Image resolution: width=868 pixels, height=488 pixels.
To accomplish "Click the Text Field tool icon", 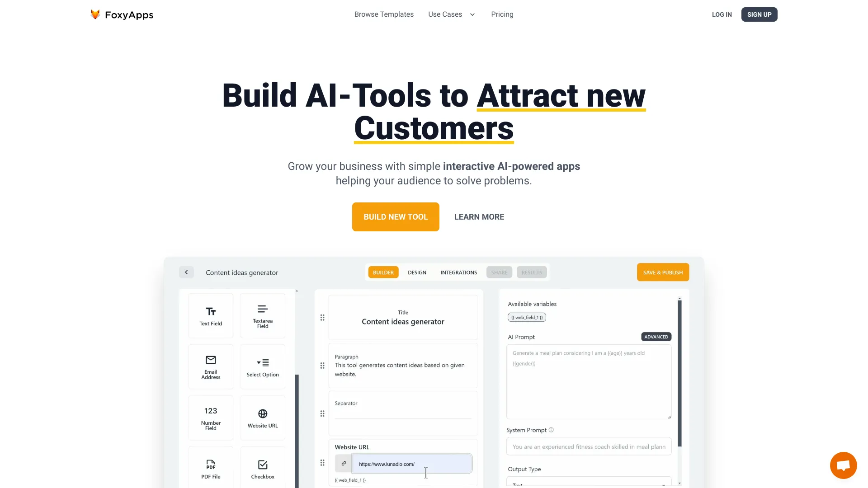I will pyautogui.click(x=210, y=314).
